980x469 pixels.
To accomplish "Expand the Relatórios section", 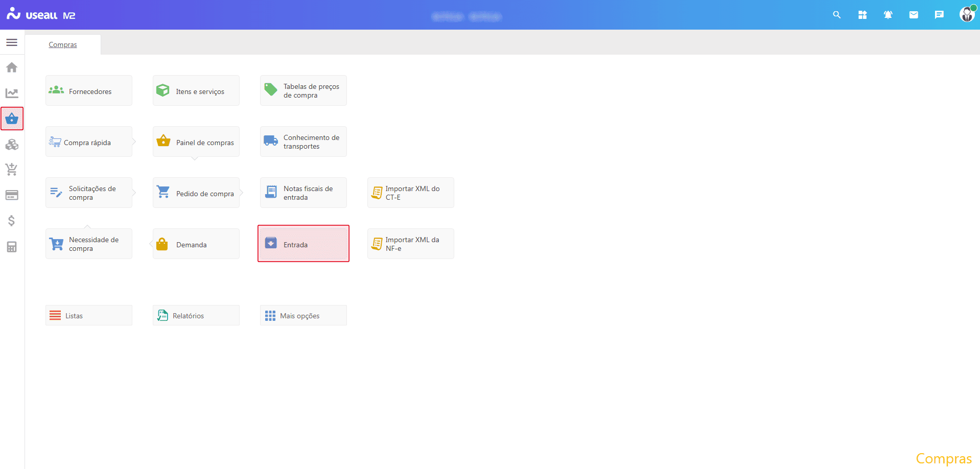I will coord(196,316).
